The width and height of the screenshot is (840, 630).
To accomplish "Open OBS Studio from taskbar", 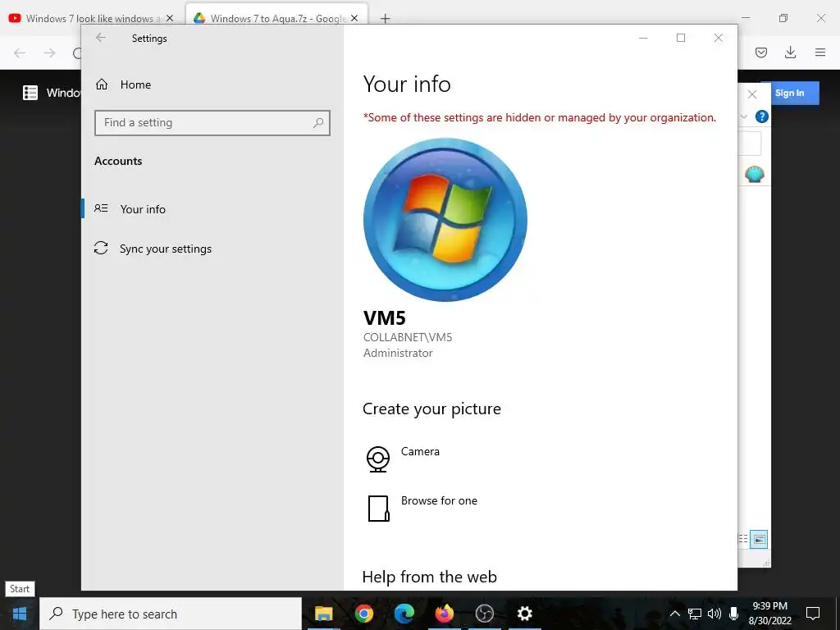I will pos(484,614).
